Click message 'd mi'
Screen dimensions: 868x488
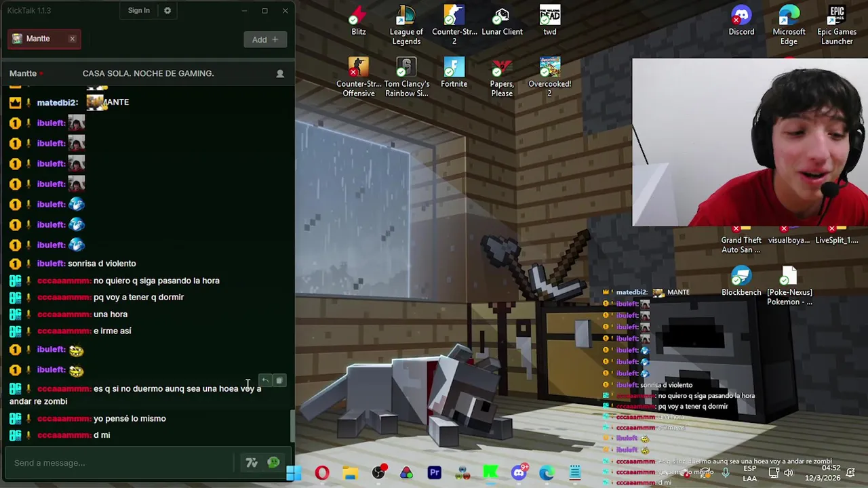point(102,435)
